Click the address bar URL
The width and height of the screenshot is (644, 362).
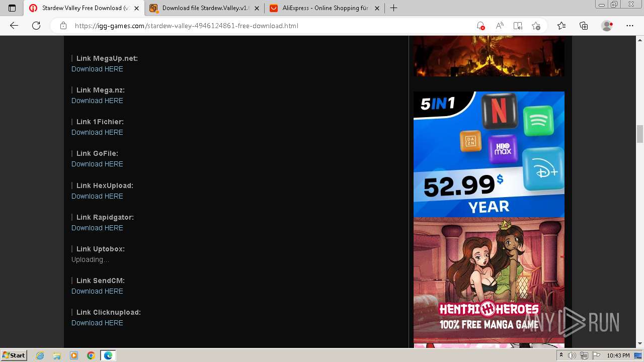[187, 26]
